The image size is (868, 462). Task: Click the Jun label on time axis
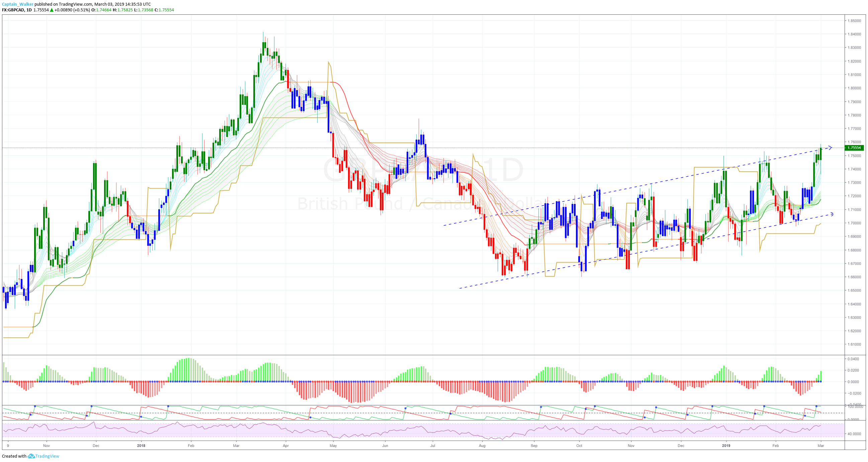(x=385, y=446)
